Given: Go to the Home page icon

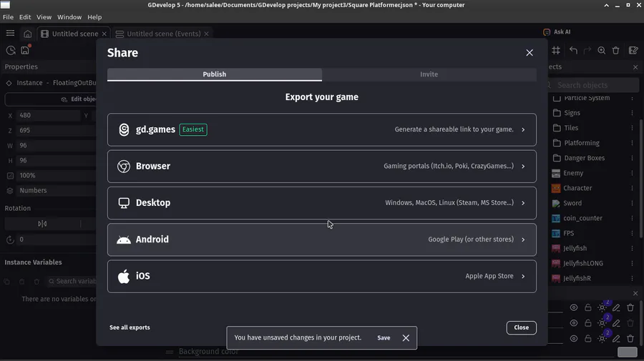Looking at the screenshot, I should [27, 34].
